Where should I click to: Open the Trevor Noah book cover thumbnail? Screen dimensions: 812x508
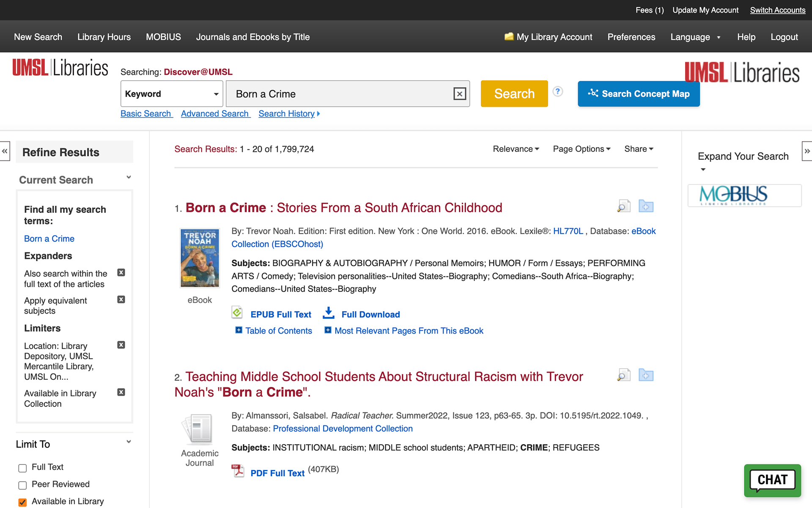(x=200, y=258)
